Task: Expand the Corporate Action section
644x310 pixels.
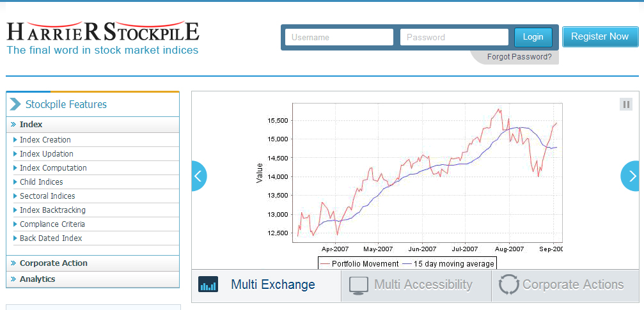Action: [93, 263]
